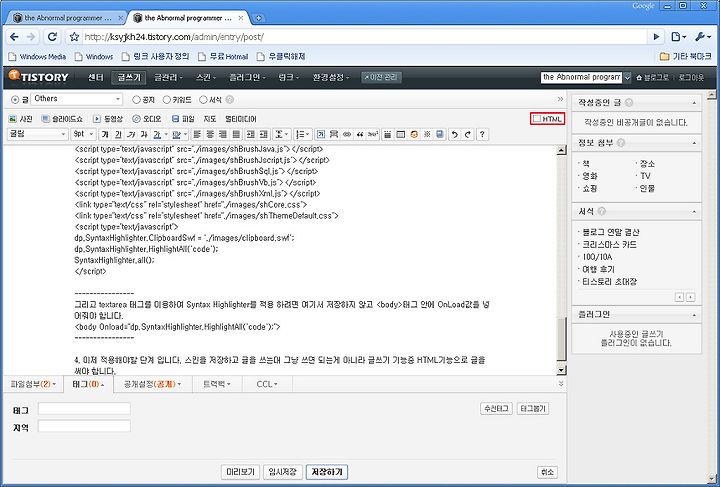
Task: Insert an 오디오 audio file
Action: (x=146, y=119)
